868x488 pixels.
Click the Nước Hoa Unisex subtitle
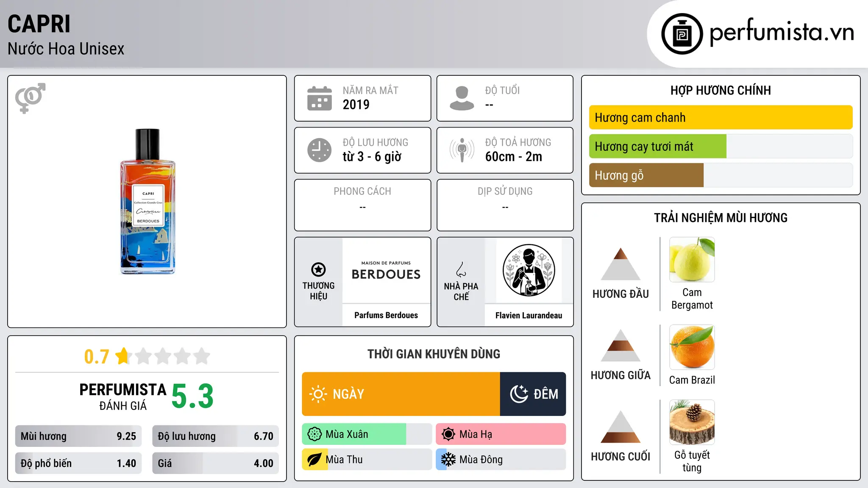click(x=66, y=49)
